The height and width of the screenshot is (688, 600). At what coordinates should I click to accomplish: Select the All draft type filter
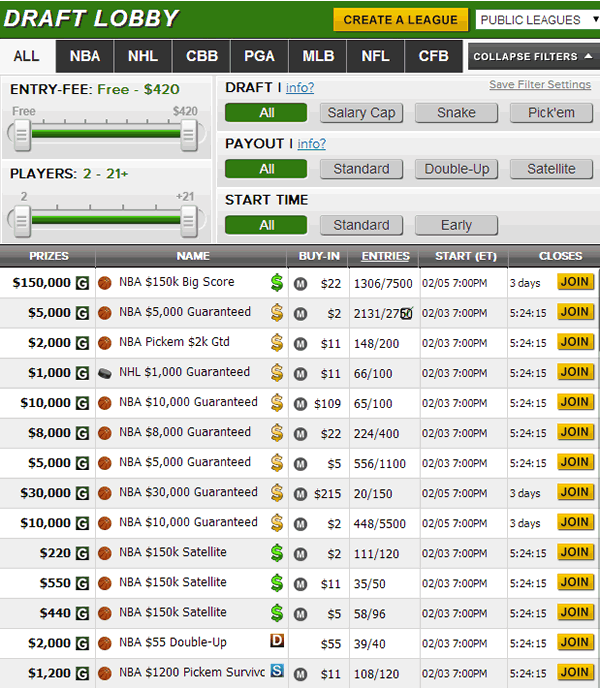(266, 113)
